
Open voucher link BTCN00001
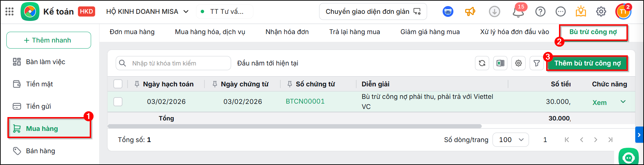(x=305, y=102)
